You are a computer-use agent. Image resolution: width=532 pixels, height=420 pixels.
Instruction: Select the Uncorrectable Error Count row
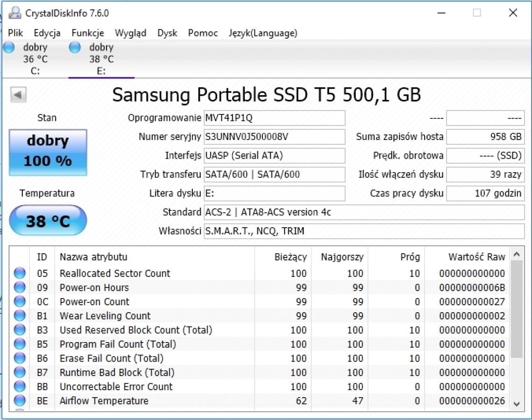tap(260, 386)
